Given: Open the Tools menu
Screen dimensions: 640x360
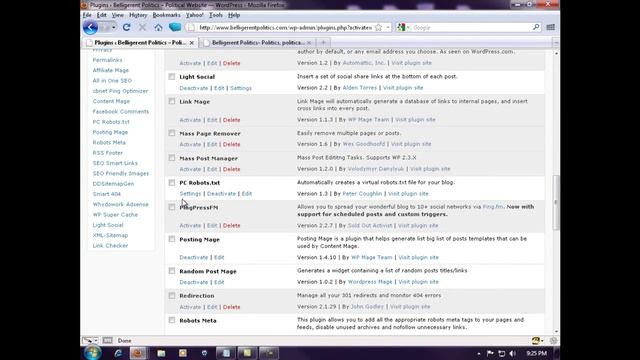Looking at the screenshot, I should coord(216,15).
